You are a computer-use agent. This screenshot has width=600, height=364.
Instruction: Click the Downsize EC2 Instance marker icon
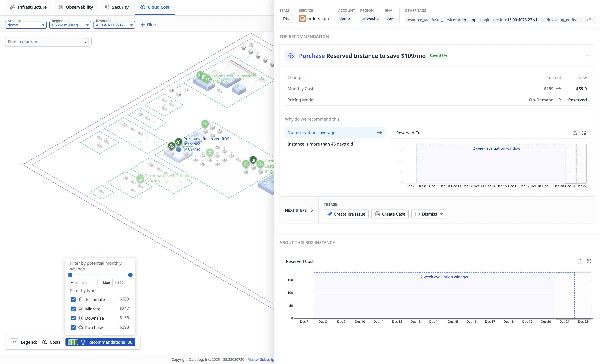point(207,79)
